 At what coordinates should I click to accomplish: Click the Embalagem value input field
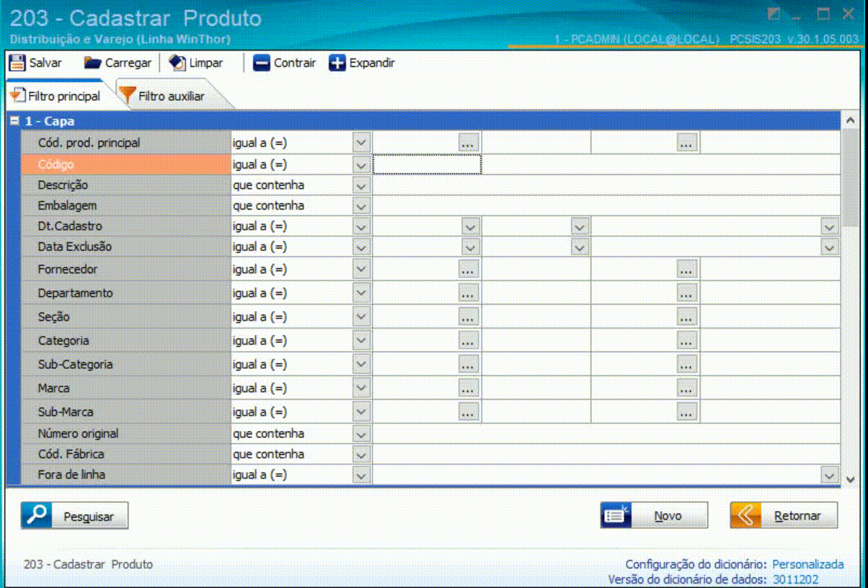coord(606,206)
